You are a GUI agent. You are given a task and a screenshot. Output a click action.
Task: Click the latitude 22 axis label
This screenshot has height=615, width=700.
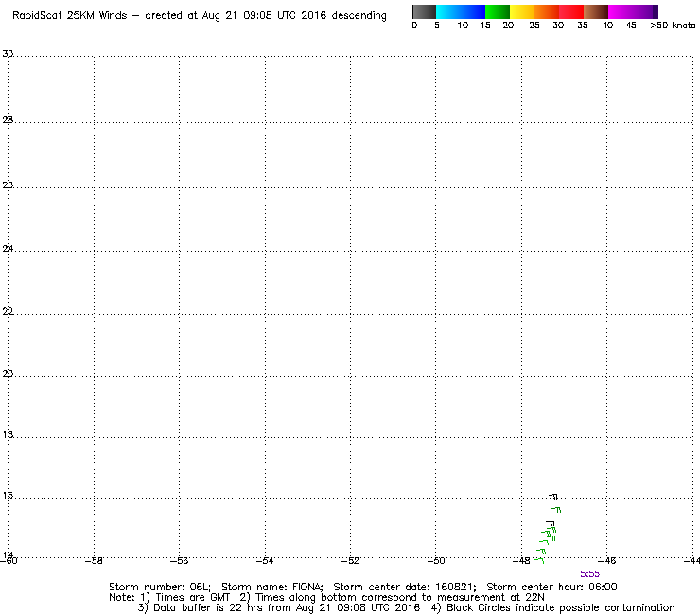pyautogui.click(x=8, y=311)
